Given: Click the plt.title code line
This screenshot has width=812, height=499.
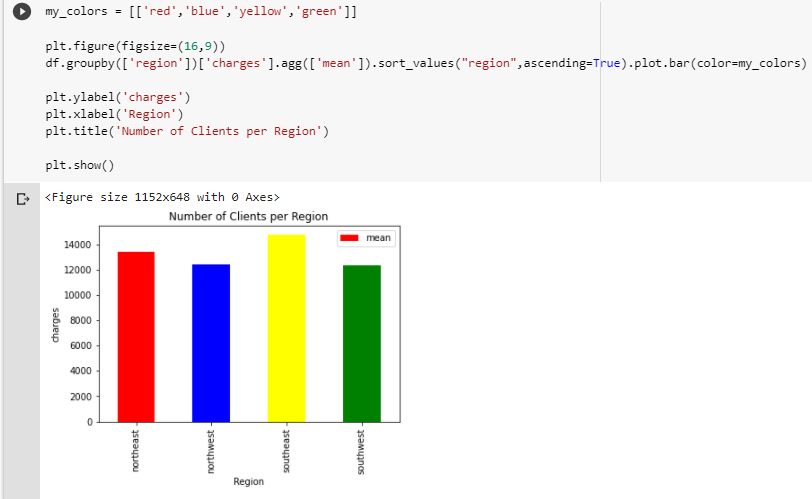Looking at the screenshot, I should point(187,131).
